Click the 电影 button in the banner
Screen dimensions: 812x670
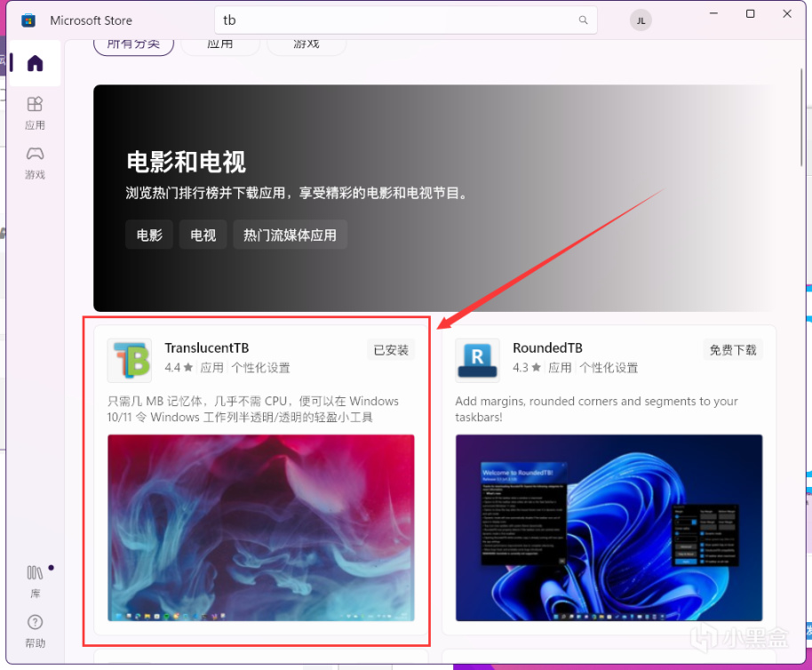149,235
